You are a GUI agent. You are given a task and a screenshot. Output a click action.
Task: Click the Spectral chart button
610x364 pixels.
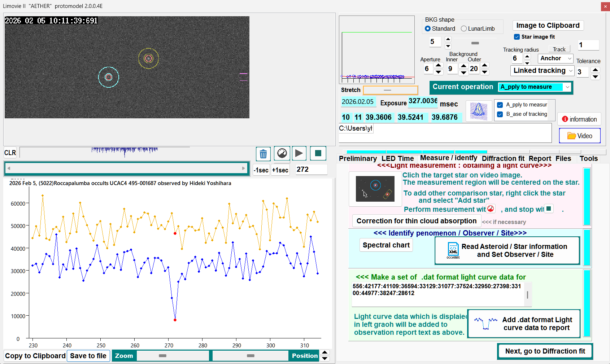(386, 245)
